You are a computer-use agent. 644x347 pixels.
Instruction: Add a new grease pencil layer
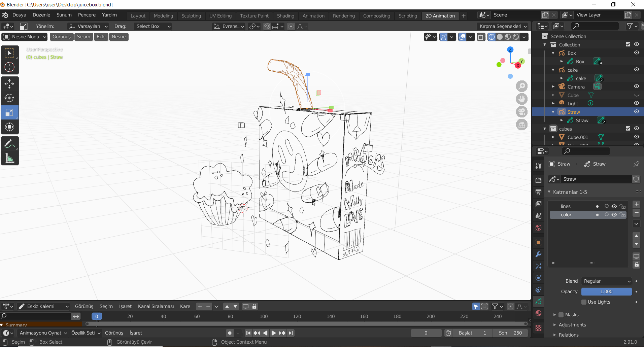(x=636, y=204)
